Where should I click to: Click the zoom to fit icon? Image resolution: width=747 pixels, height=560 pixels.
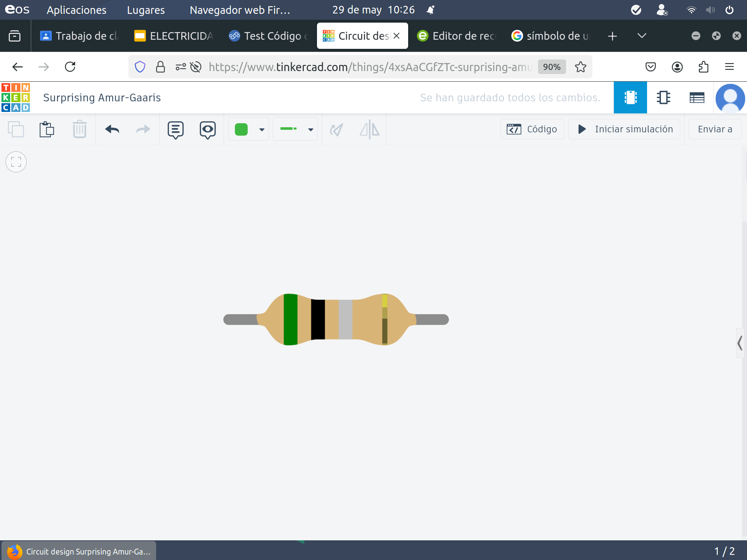[16, 162]
